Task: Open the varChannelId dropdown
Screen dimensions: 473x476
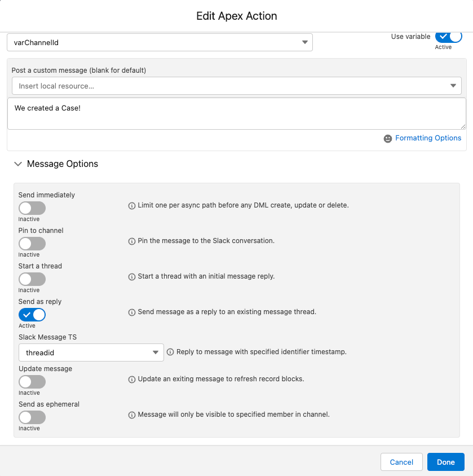Action: (x=160, y=42)
